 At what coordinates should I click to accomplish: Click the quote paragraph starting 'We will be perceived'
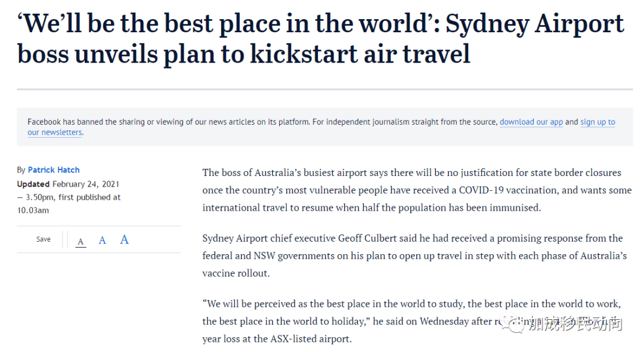click(x=411, y=321)
